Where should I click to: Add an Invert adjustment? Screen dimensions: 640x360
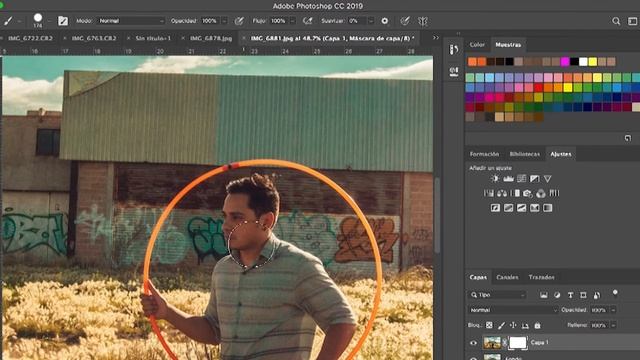pos(495,208)
